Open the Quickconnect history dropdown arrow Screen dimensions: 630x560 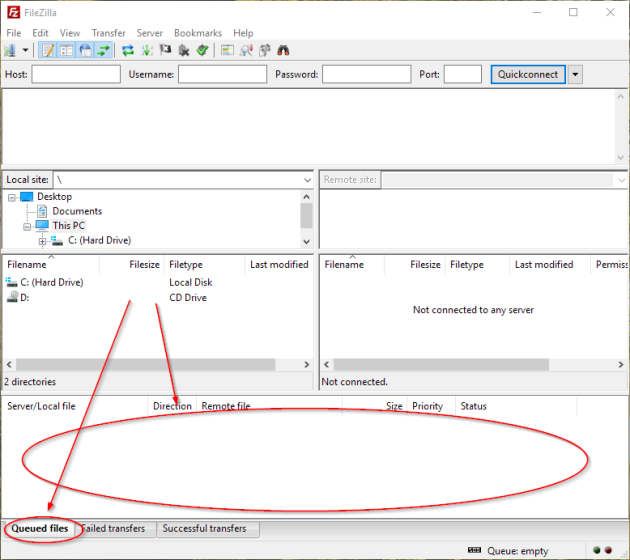[x=575, y=74]
